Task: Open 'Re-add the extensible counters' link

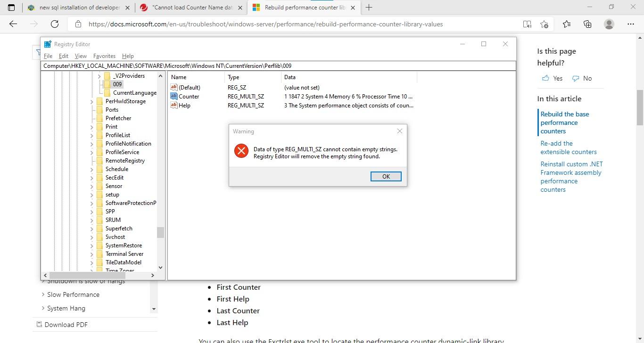Action: (569, 147)
